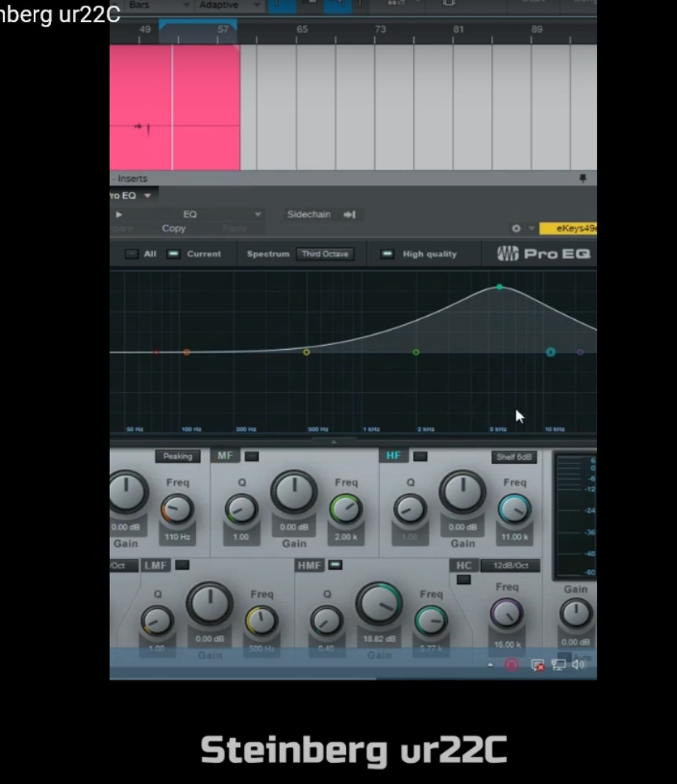Open the network monitor tray icon
Viewport: 677px width, 784px height.
(x=559, y=665)
